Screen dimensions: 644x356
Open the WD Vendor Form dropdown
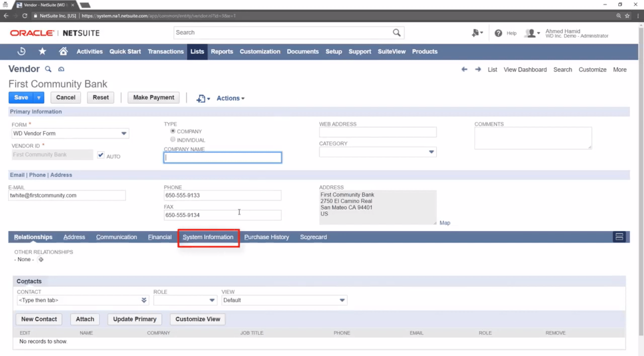point(123,133)
